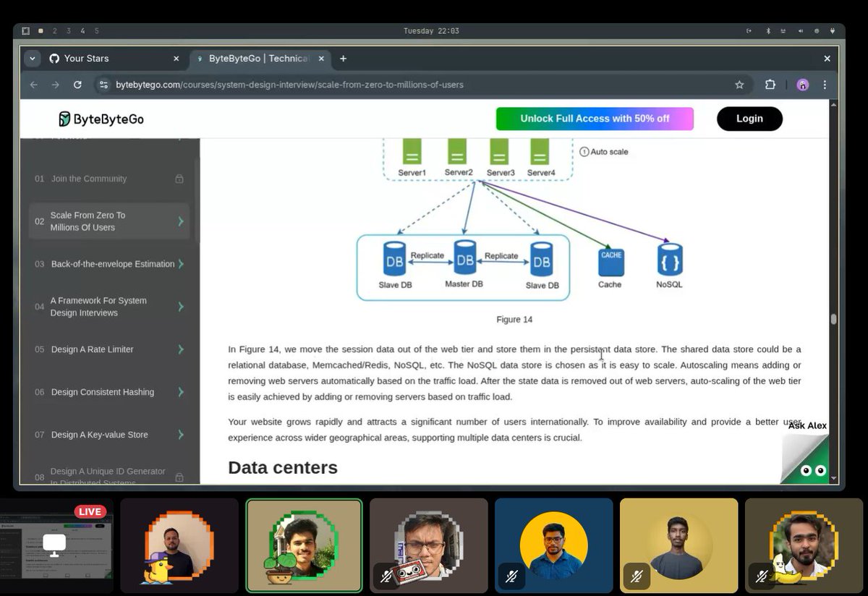
Task: Click the Login button
Action: tap(749, 118)
